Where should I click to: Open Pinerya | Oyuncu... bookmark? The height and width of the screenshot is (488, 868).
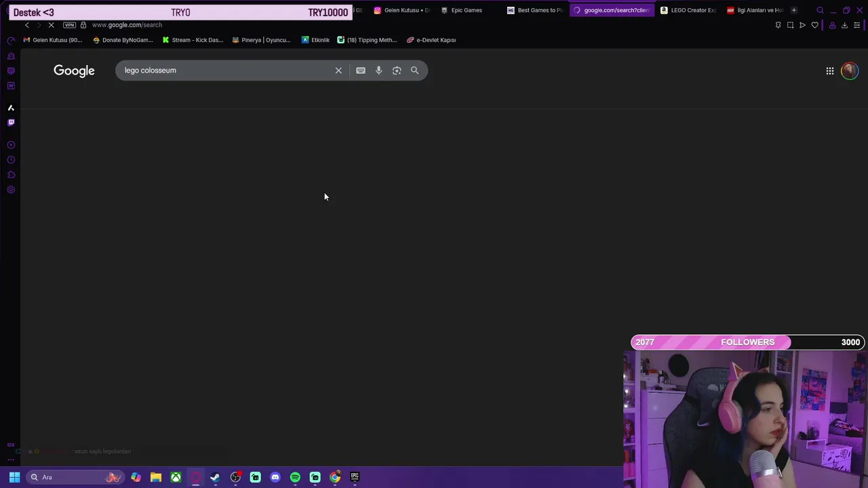click(x=261, y=40)
